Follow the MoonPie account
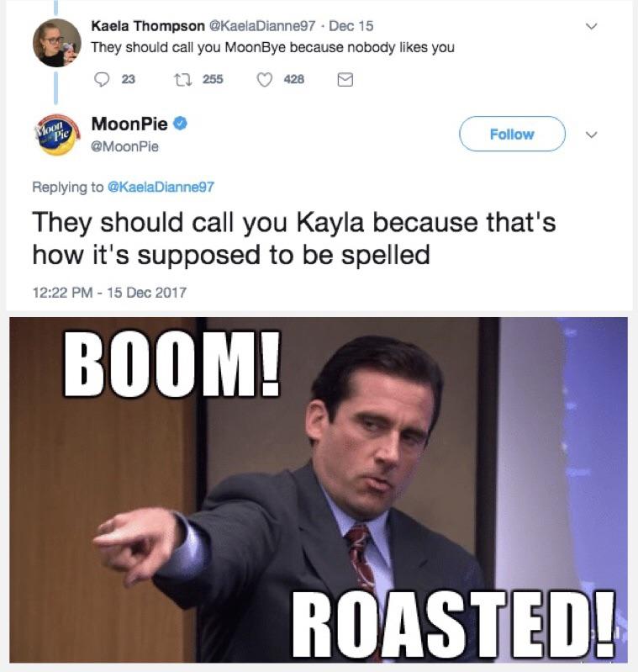Viewport: 638px width, 672px height. pyautogui.click(x=512, y=134)
